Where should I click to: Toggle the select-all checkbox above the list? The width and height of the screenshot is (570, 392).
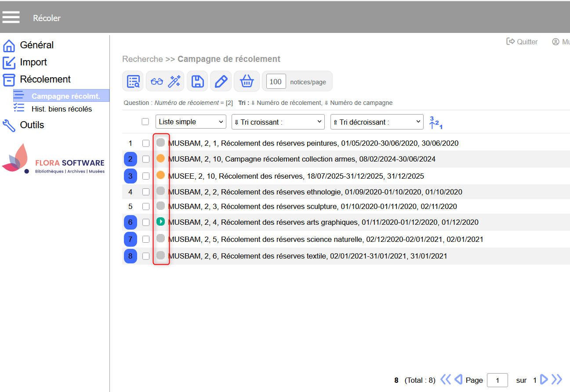click(x=145, y=122)
